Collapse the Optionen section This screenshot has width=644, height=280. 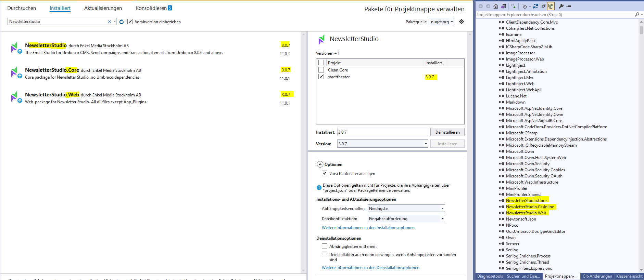click(320, 164)
